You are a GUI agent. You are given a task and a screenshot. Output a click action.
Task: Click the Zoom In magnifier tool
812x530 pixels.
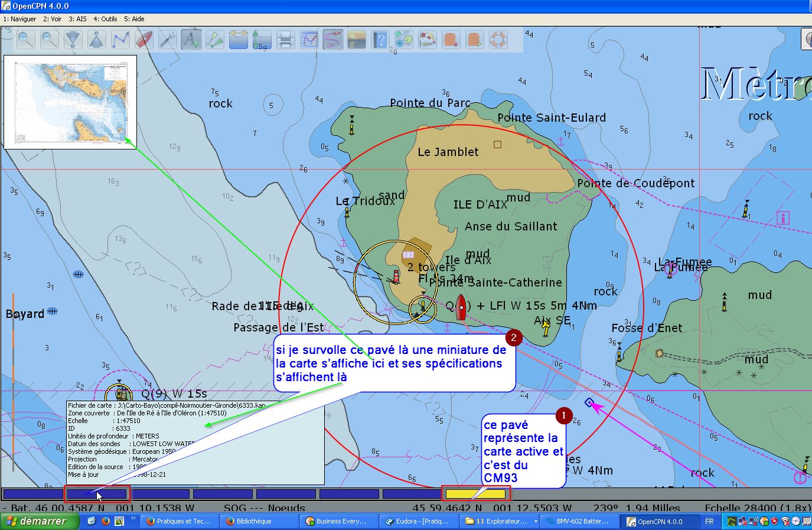coord(25,40)
